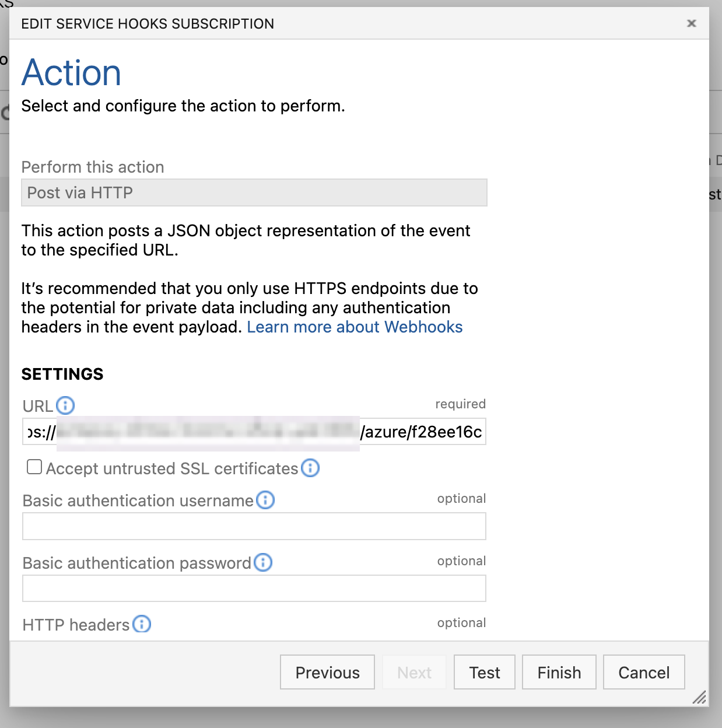722x728 pixels.
Task: Click Finish to save the subscription
Action: coord(559,673)
